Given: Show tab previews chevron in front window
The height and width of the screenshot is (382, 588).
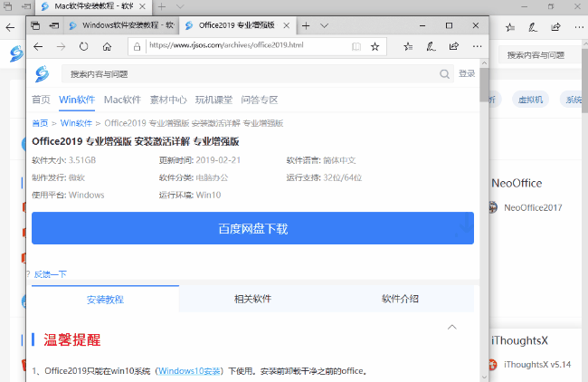Looking at the screenshot, I should point(325,26).
